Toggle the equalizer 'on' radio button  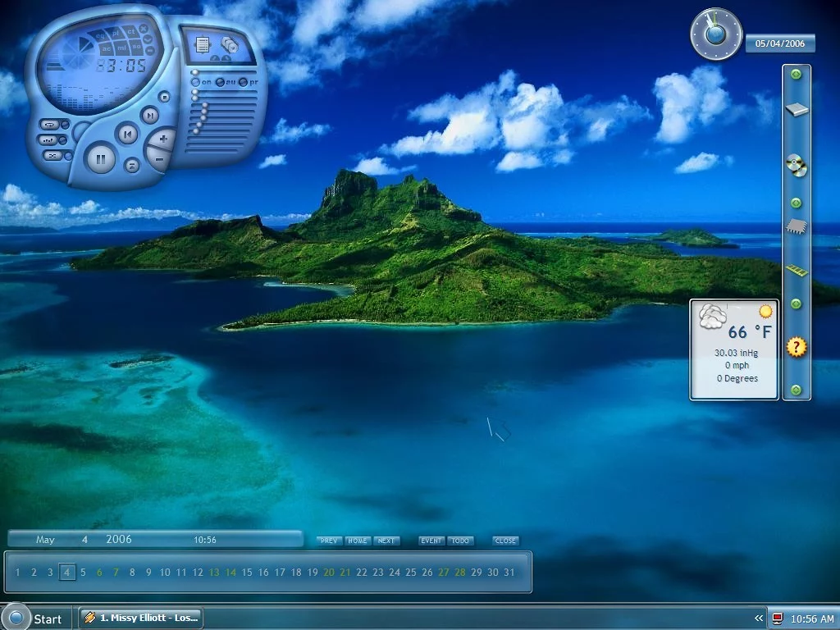coord(196,82)
